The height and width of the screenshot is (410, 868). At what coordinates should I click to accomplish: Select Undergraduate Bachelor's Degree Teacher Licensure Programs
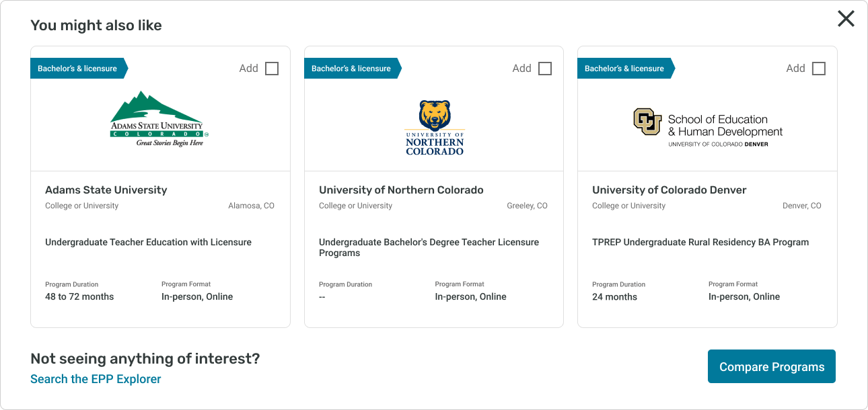coord(429,247)
